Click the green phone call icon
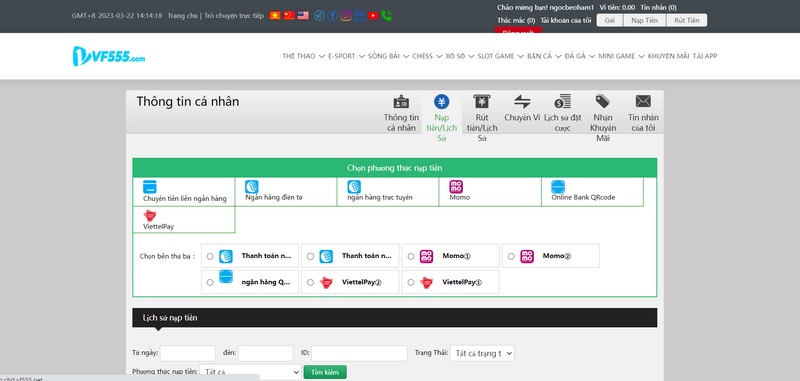 [x=387, y=16]
